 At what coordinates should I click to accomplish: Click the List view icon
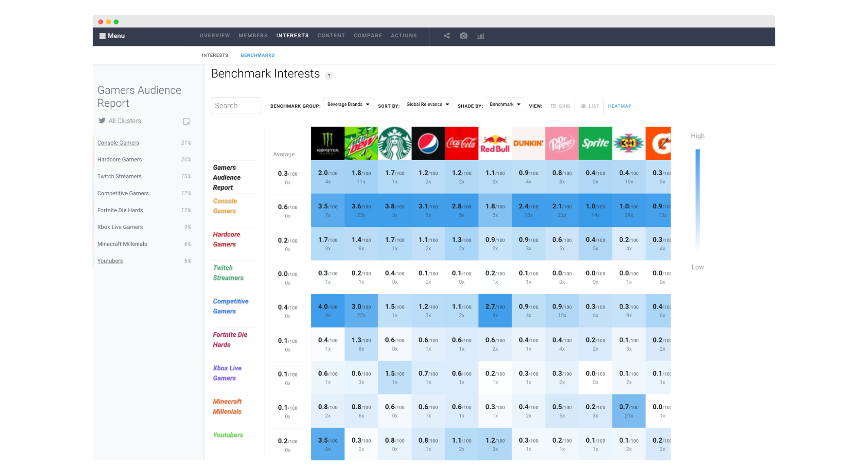pos(585,106)
